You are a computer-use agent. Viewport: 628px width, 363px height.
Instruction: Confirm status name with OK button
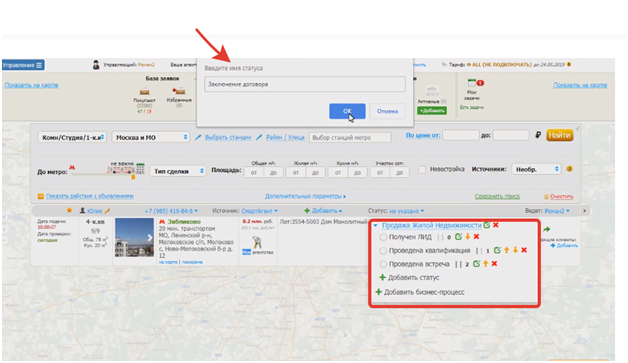(x=347, y=111)
